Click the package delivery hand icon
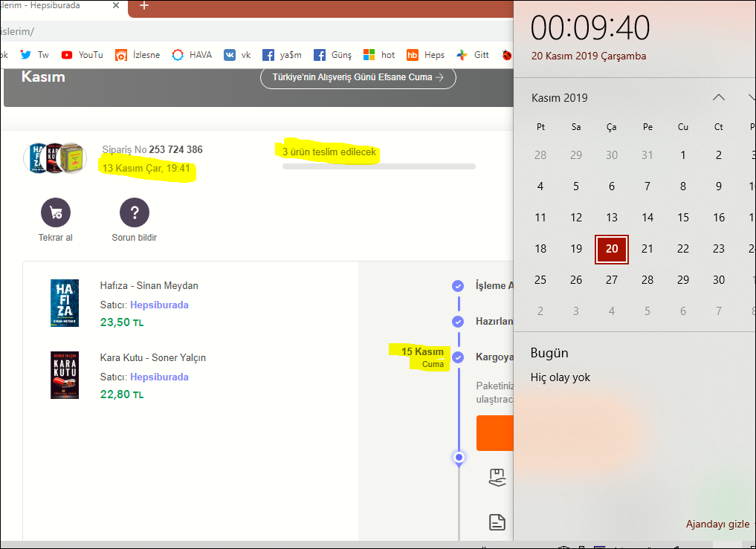756x549 pixels. click(497, 478)
